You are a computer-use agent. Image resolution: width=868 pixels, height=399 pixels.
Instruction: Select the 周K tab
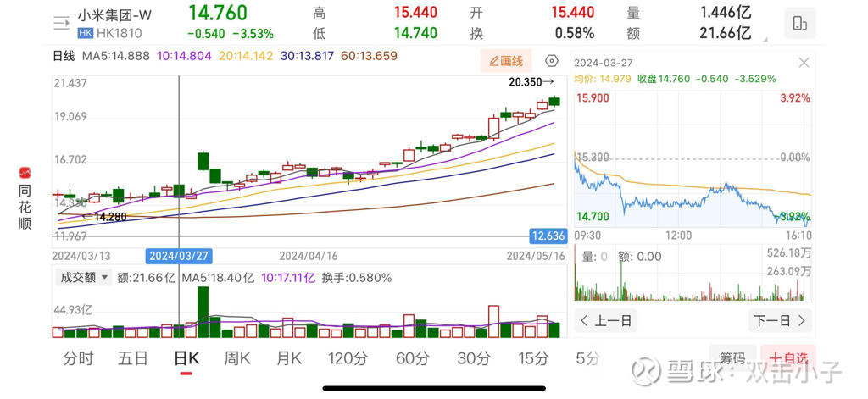click(237, 358)
